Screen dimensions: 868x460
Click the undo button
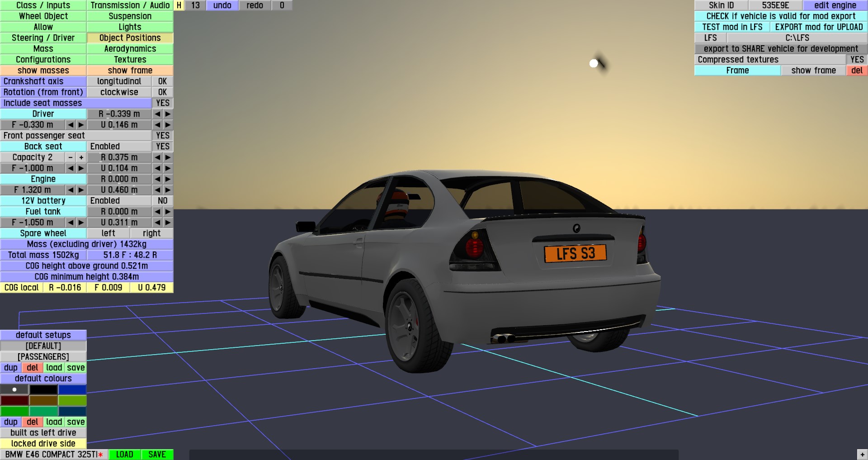(x=222, y=5)
